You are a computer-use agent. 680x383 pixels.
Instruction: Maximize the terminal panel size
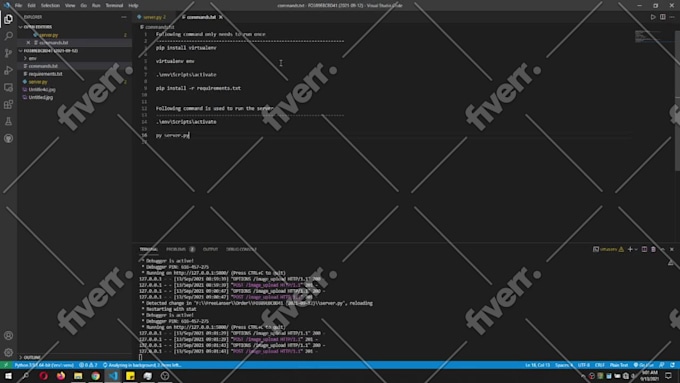click(x=663, y=249)
